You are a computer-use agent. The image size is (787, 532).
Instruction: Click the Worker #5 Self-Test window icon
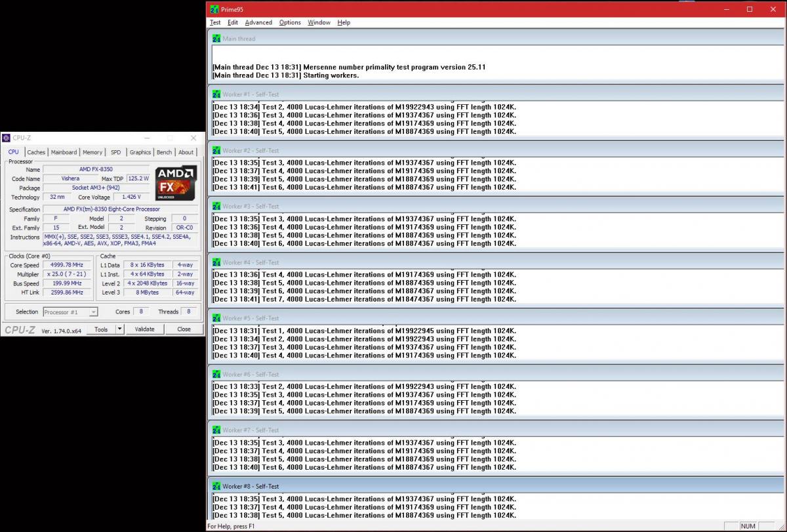(x=216, y=318)
